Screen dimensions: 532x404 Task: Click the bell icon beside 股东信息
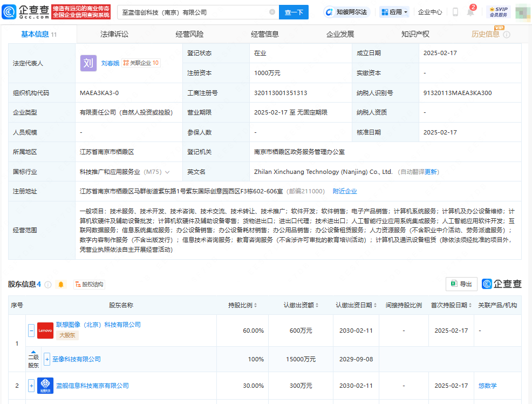(x=60, y=285)
